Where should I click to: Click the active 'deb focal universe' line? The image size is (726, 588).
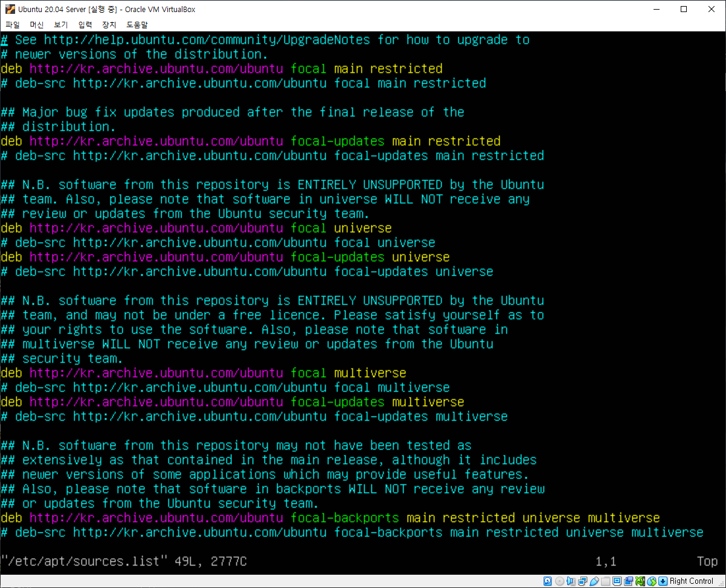coord(196,228)
